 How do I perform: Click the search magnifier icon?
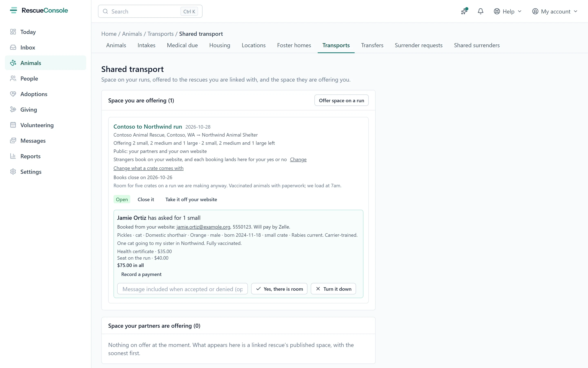coord(105,11)
